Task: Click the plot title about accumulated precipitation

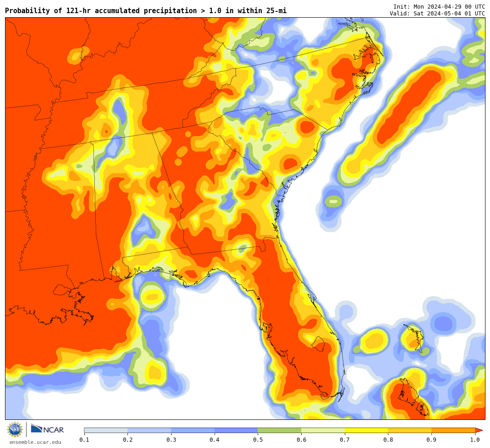Action: pyautogui.click(x=146, y=10)
